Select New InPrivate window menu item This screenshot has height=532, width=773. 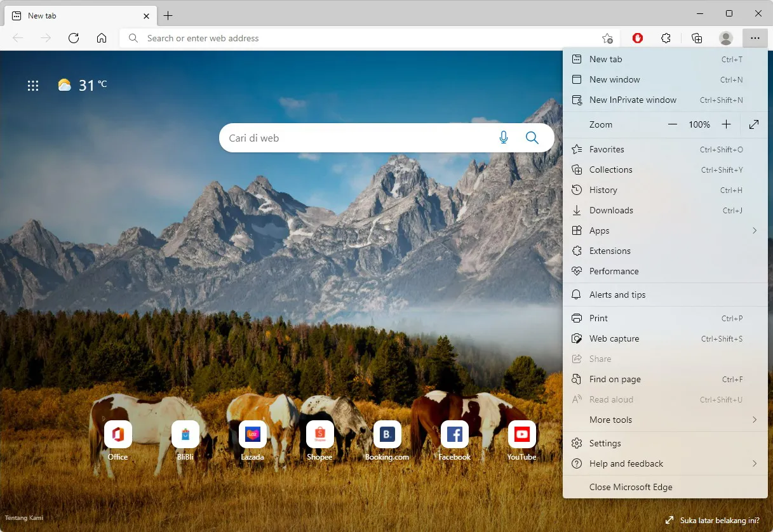pos(633,100)
